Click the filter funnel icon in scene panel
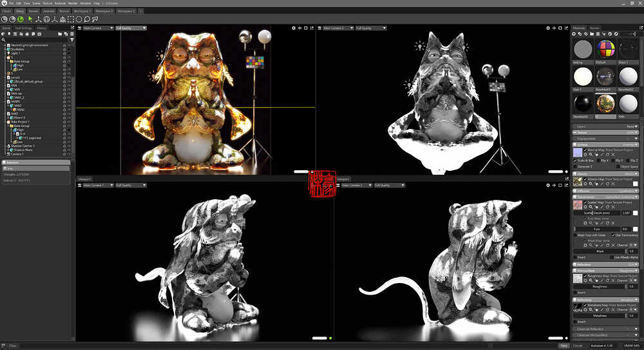The width and height of the screenshot is (644, 350). [72, 39]
